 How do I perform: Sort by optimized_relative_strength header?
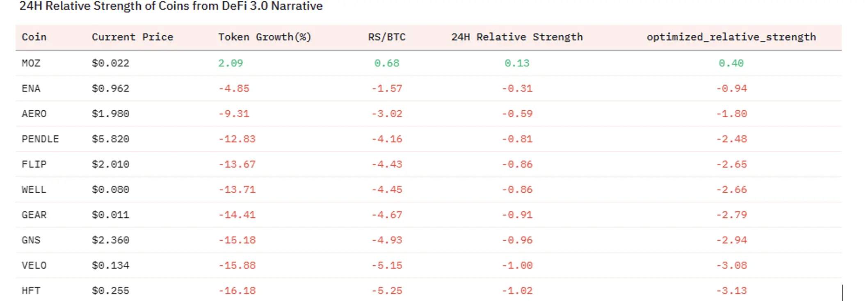pos(731,37)
